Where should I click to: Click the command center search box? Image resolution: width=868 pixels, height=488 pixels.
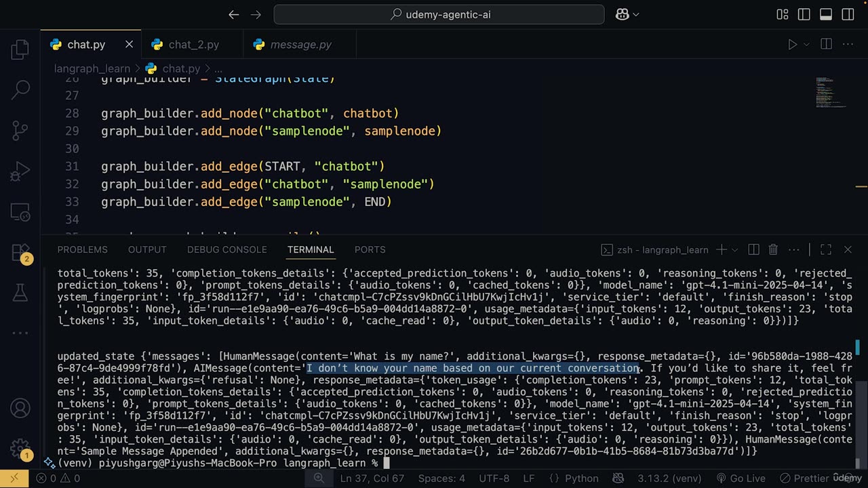tap(439, 14)
